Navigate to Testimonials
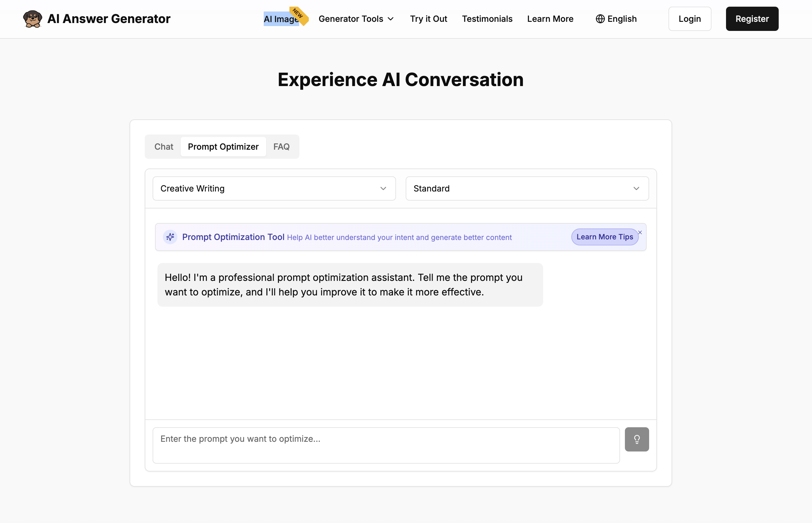Image resolution: width=812 pixels, height=523 pixels. point(487,19)
